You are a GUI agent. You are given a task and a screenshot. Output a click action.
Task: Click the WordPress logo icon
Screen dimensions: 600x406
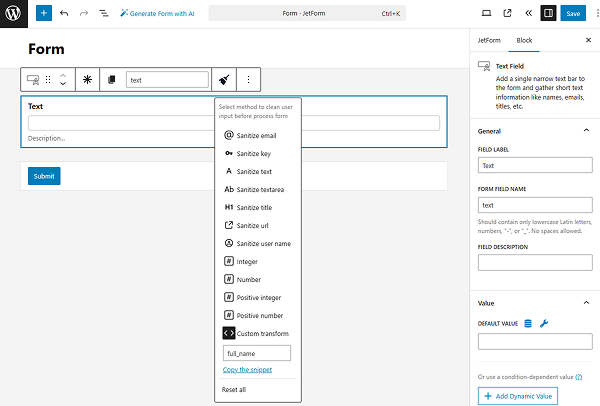[x=15, y=14]
